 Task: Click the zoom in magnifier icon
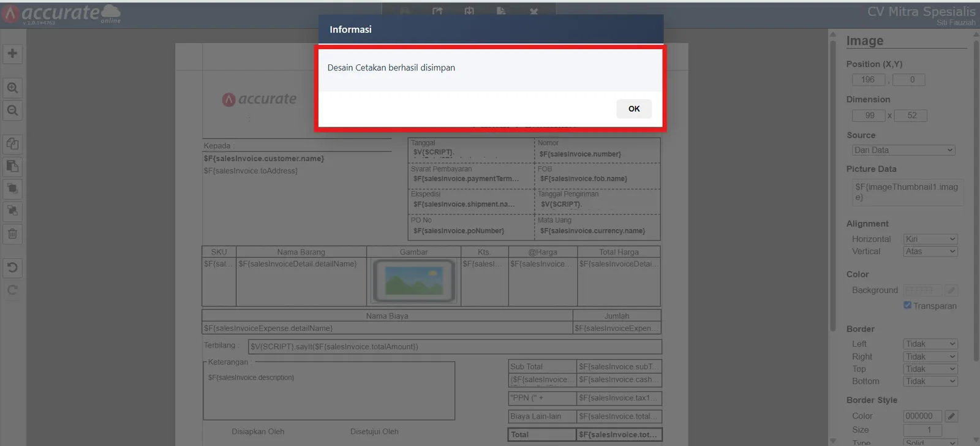point(12,88)
